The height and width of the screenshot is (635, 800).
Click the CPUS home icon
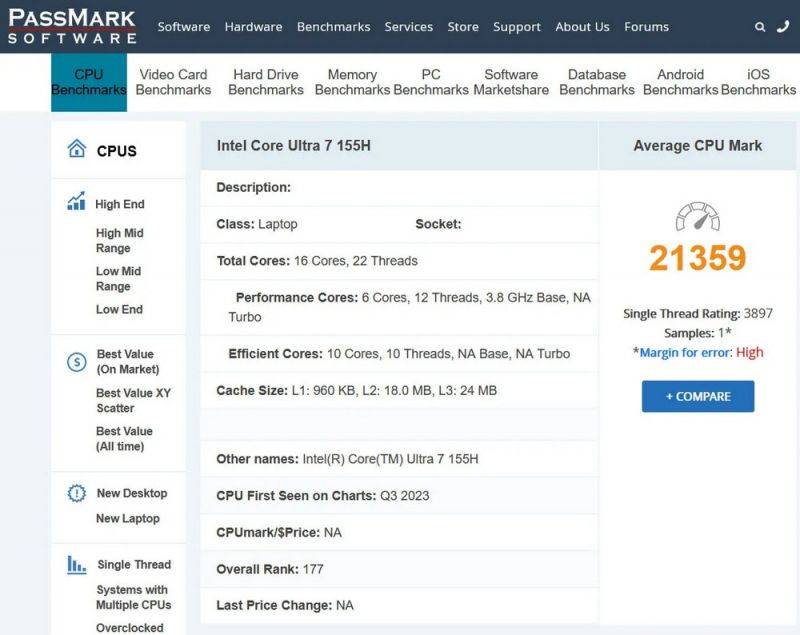pyautogui.click(x=77, y=148)
